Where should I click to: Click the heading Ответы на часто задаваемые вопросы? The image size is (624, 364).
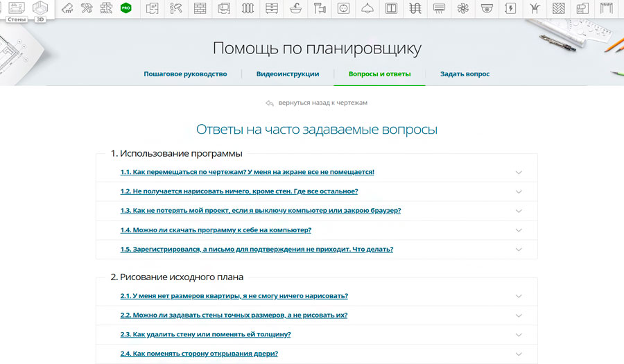point(317,130)
